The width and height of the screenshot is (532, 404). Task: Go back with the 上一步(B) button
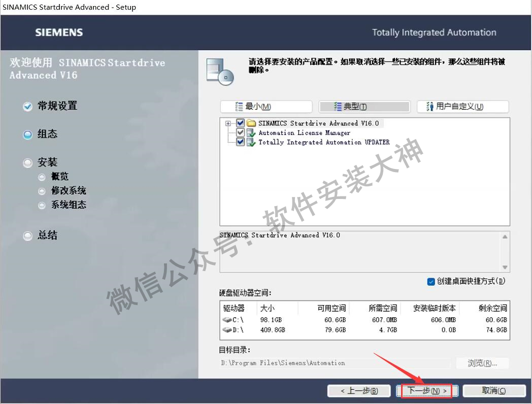pos(359,391)
